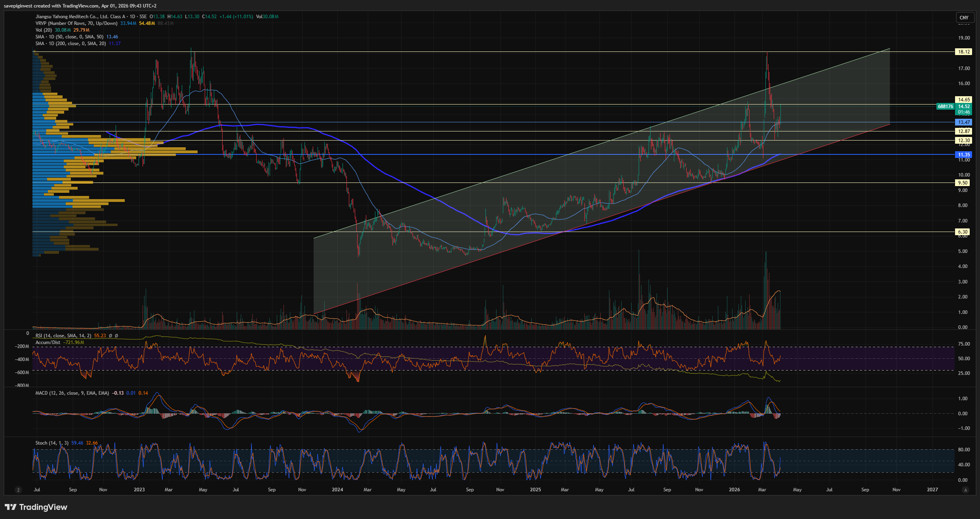Click the 2025 label on time axis
The image size is (980, 519).
(x=535, y=490)
